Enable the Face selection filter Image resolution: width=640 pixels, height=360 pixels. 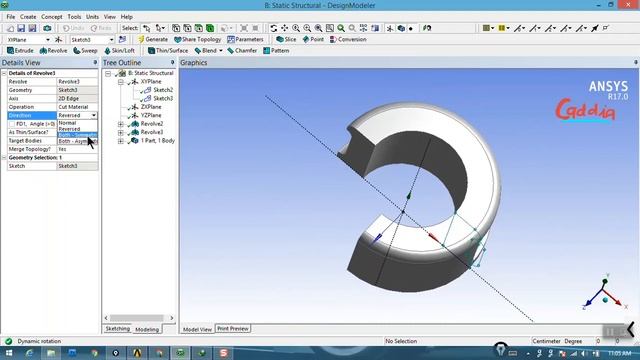click(198, 28)
